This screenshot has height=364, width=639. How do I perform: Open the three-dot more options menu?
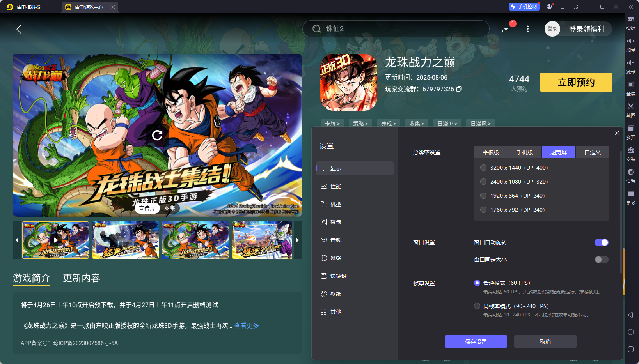[x=528, y=29]
